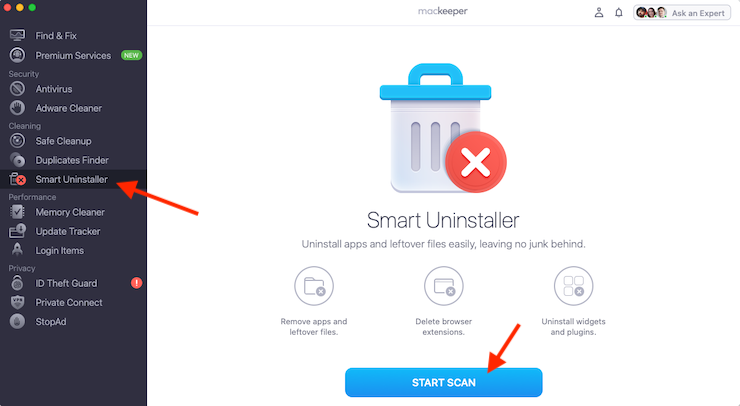Click the Delete browser extensions icon
The width and height of the screenshot is (740, 406).
[444, 286]
